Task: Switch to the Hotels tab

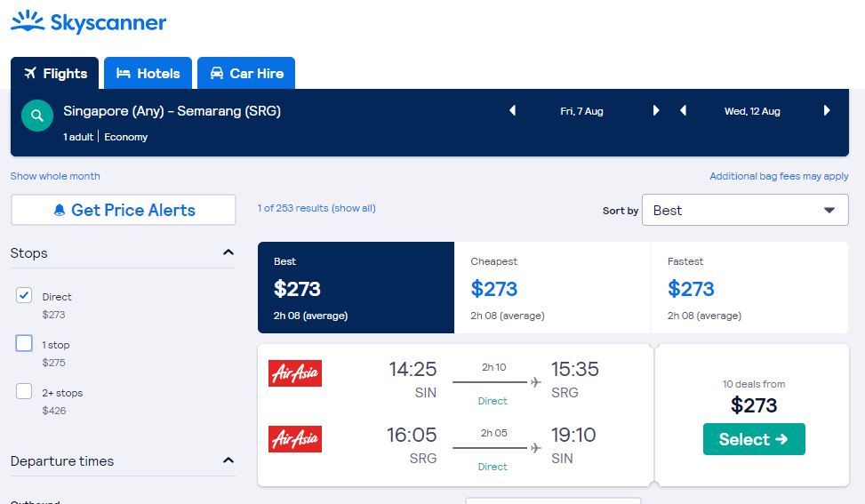Action: coord(148,74)
